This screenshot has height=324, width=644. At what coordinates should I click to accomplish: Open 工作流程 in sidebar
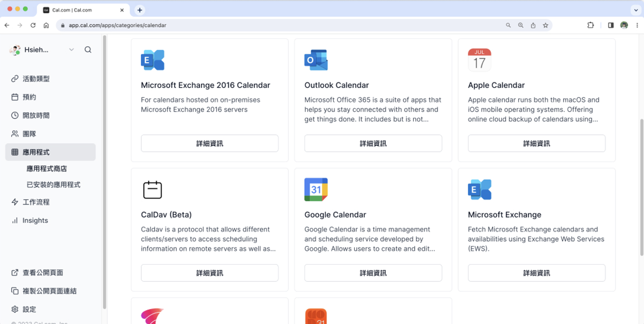coord(50,202)
